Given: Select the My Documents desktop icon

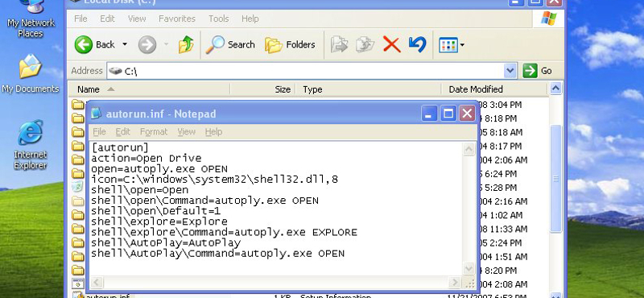Looking at the screenshot, I should tap(31, 74).
